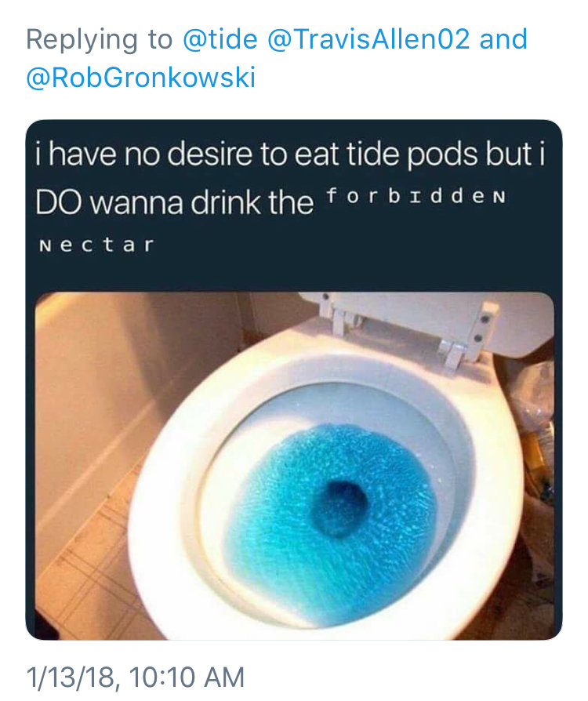The height and width of the screenshot is (701, 588).
Task: Open the attached meme image
Action: 294,380
